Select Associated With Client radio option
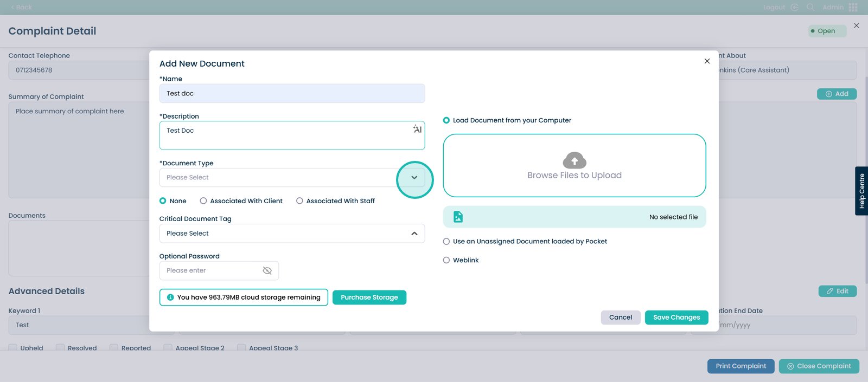 pyautogui.click(x=203, y=201)
